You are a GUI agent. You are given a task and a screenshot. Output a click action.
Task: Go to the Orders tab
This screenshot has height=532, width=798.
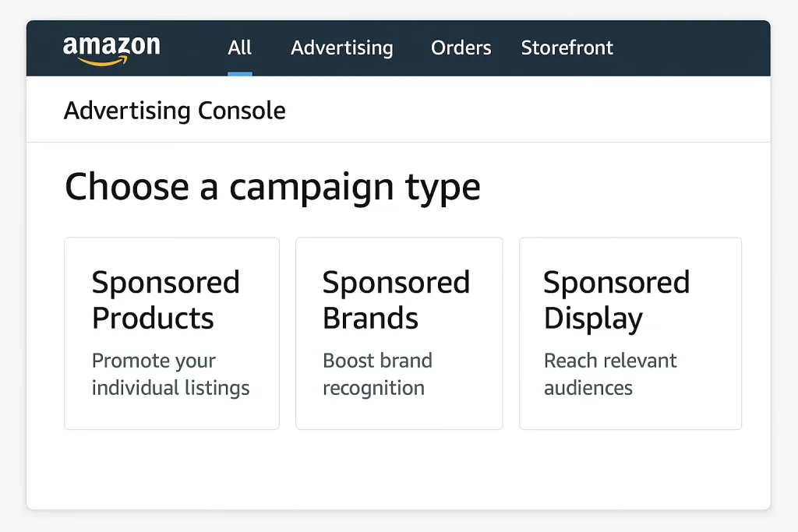[461, 48]
